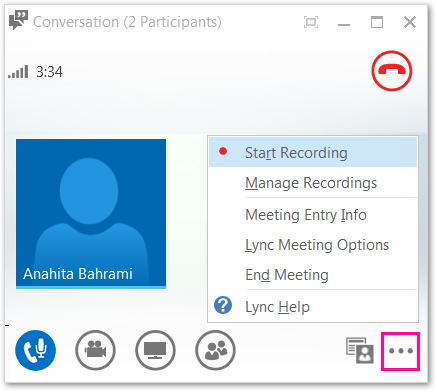The image size is (437, 392).
Task: Click the signal strength bars icon
Action: pyautogui.click(x=18, y=72)
